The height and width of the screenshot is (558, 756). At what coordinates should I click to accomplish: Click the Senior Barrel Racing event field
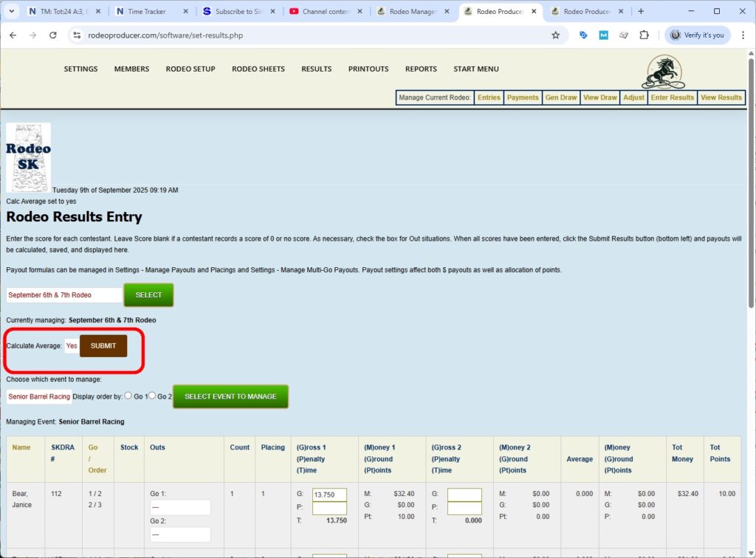click(x=38, y=396)
